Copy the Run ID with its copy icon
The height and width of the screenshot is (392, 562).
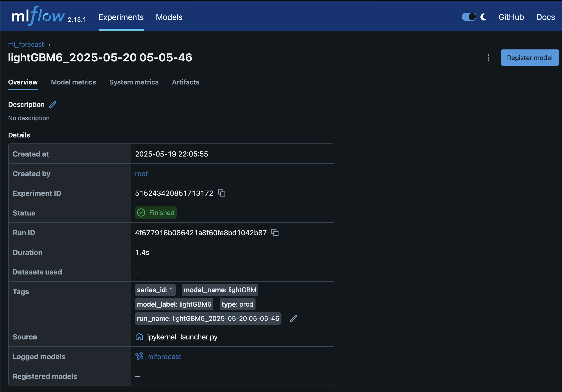coord(275,233)
